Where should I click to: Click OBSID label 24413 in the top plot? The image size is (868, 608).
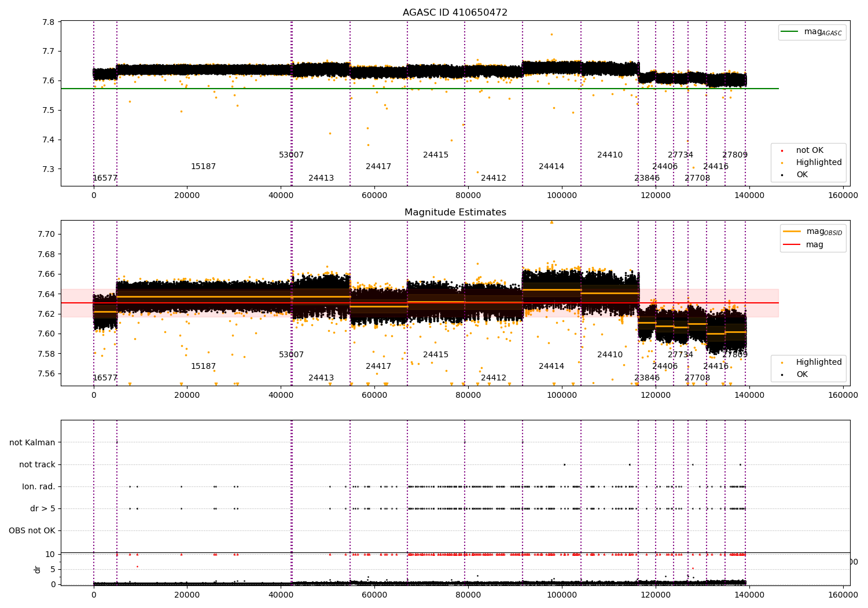321,178
